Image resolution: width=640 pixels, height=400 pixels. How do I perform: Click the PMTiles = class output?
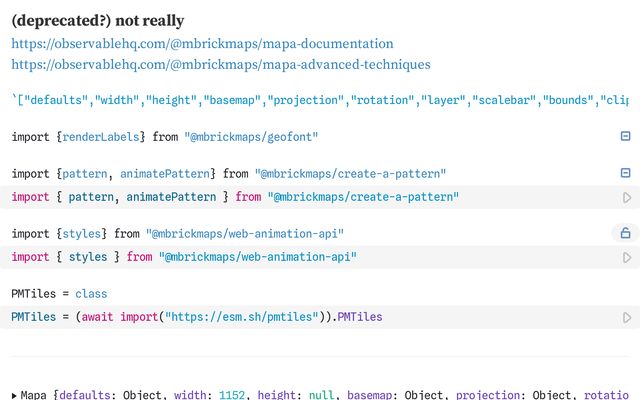[59, 294]
